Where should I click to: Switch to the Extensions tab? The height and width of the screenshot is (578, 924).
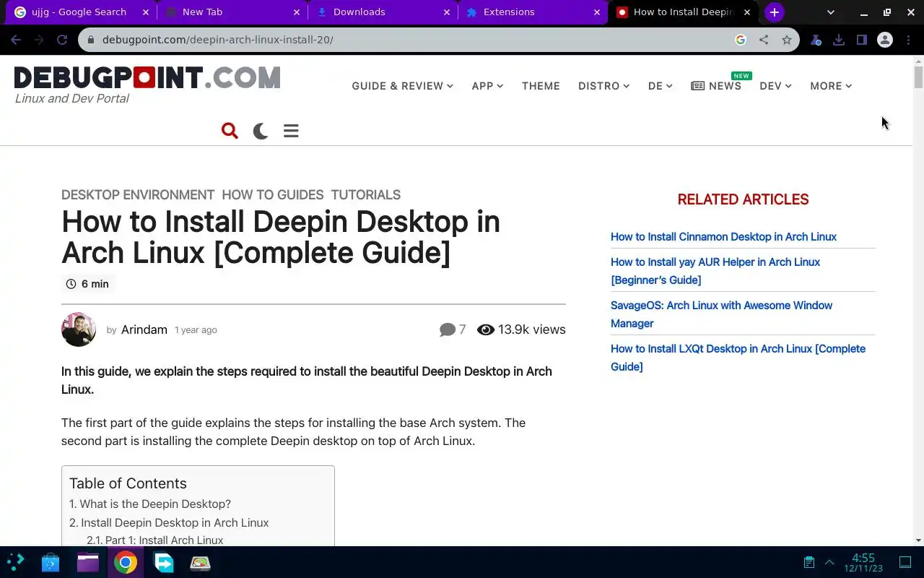[533, 12]
